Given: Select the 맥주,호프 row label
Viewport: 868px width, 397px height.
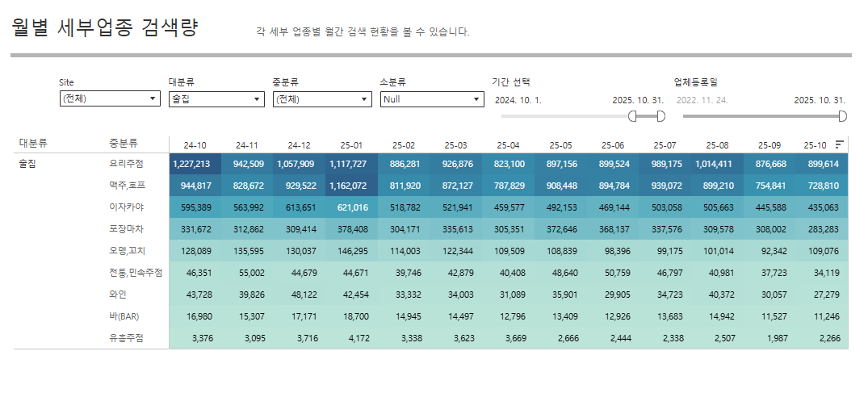Looking at the screenshot, I should [127, 186].
